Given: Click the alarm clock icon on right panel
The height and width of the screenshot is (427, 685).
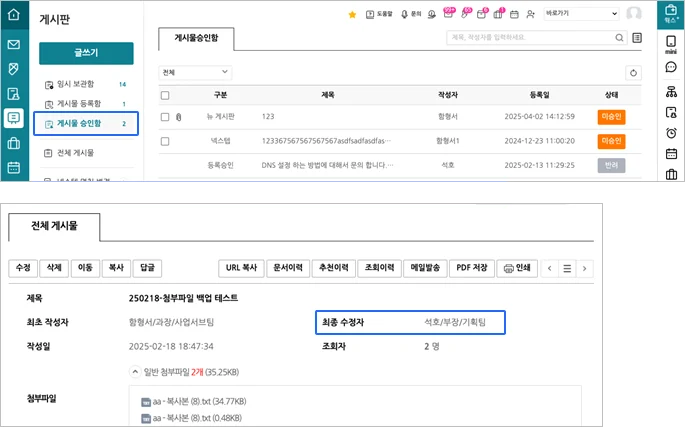Looking at the screenshot, I should (x=671, y=132).
